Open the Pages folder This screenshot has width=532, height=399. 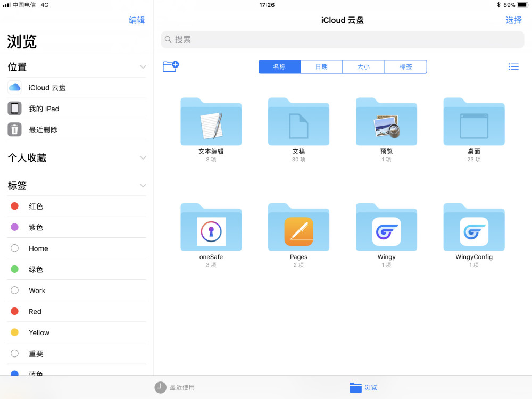[298, 227]
